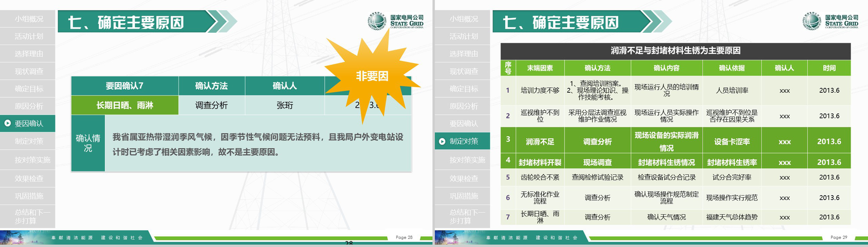
Task: Click the 七、确定主要原因 title on Page 29 slide
Action: click(561, 22)
